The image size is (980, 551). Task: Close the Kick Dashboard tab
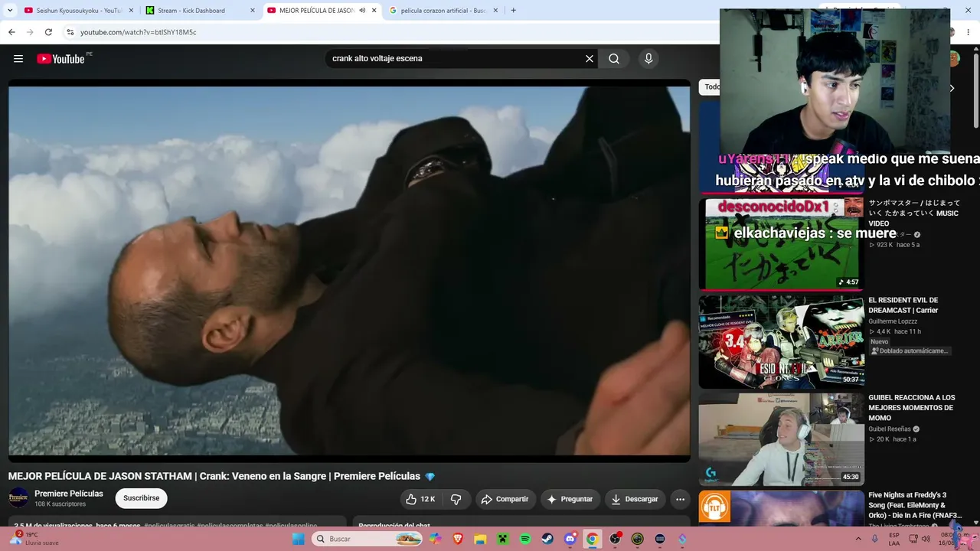[x=252, y=11]
